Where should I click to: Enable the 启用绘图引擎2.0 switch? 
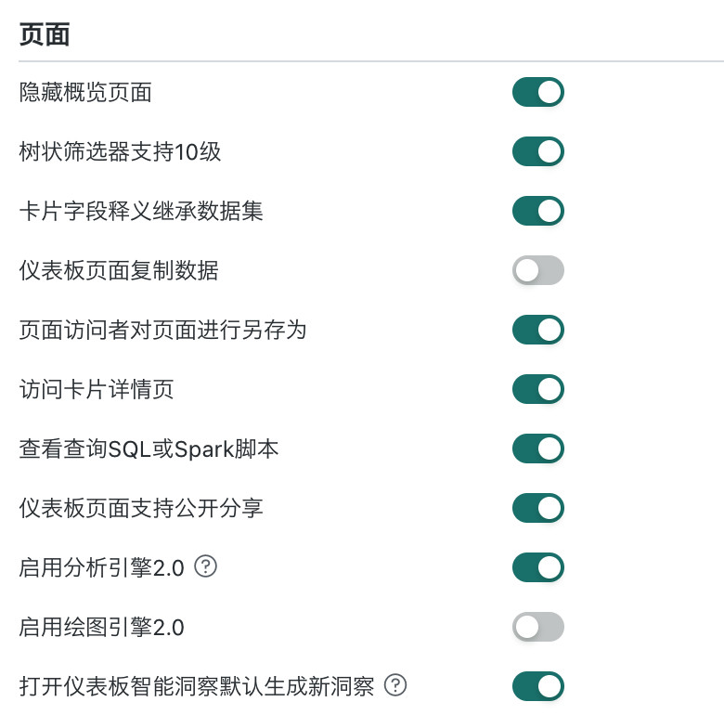(x=538, y=627)
